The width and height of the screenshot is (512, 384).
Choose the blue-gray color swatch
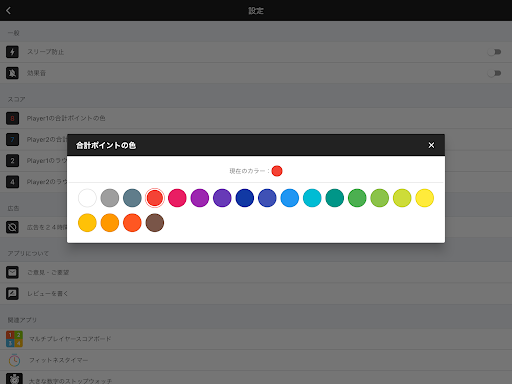[132, 198]
